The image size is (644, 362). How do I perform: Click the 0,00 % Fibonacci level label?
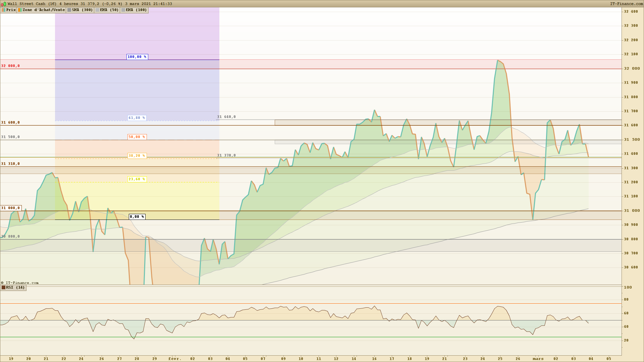point(137,217)
